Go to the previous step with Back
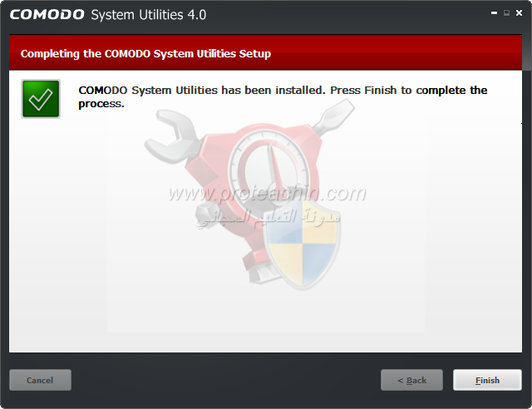This screenshot has height=409, width=532. [x=411, y=380]
